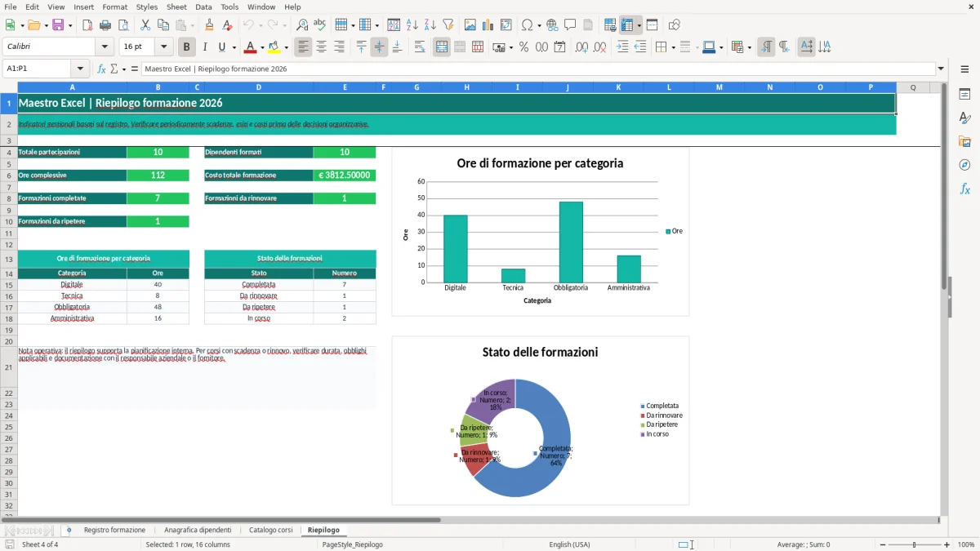Open the Background Color dropdown arrow
Image resolution: width=980 pixels, height=551 pixels.
286,47
